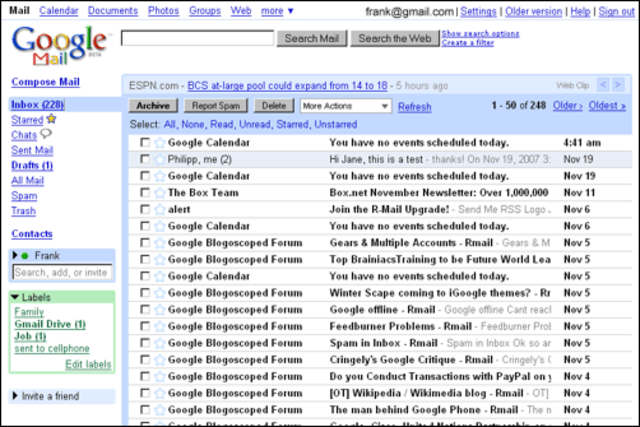Check The Box Team newsletter email
The image size is (640, 427).
click(144, 192)
